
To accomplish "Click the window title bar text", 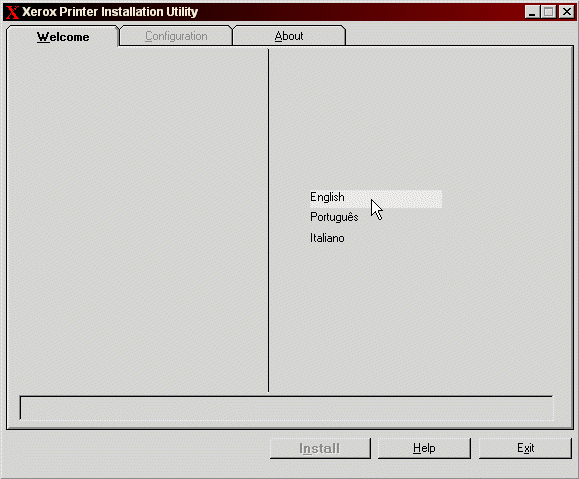I will tap(110, 12).
